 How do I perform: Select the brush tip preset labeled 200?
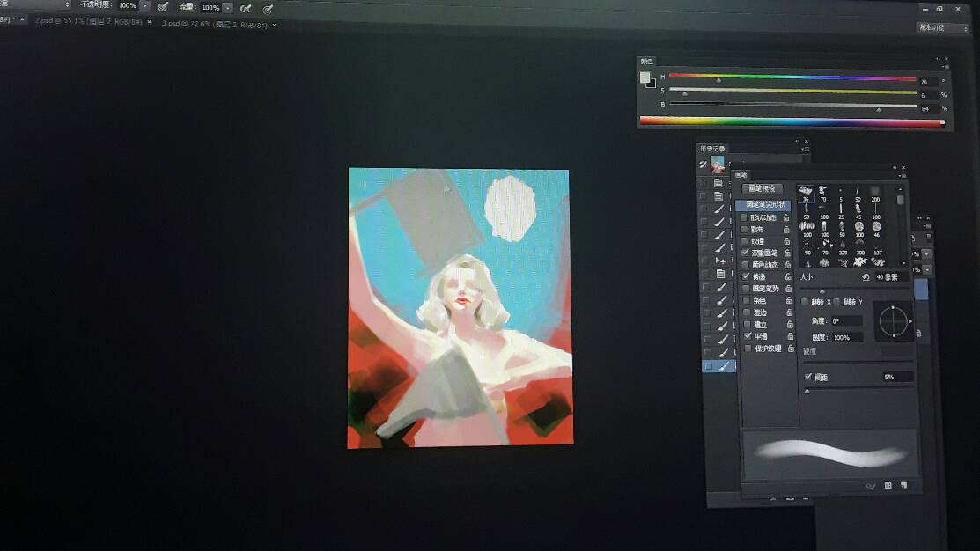point(875,194)
